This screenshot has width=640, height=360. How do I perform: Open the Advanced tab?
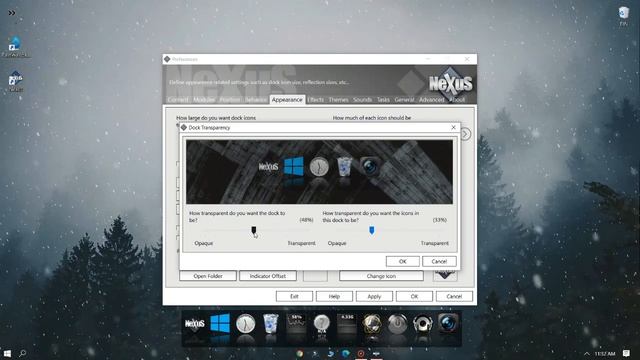pyautogui.click(x=432, y=100)
